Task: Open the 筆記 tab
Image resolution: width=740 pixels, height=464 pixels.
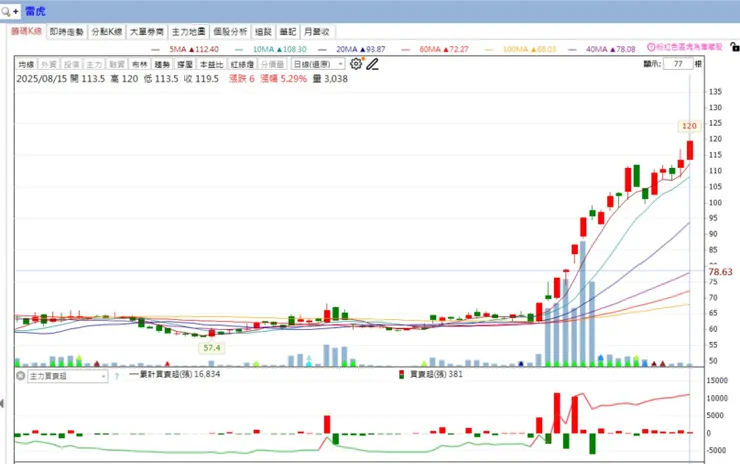Action: pos(287,32)
